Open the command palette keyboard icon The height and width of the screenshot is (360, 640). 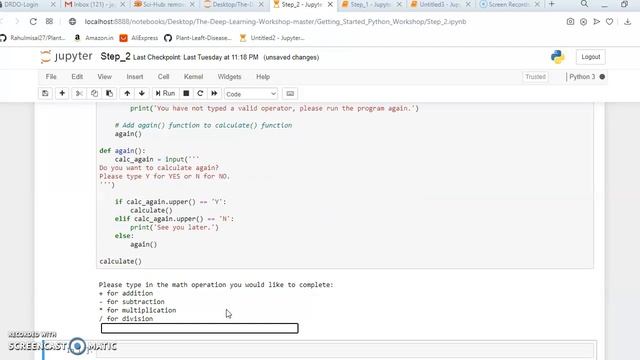tap(290, 93)
